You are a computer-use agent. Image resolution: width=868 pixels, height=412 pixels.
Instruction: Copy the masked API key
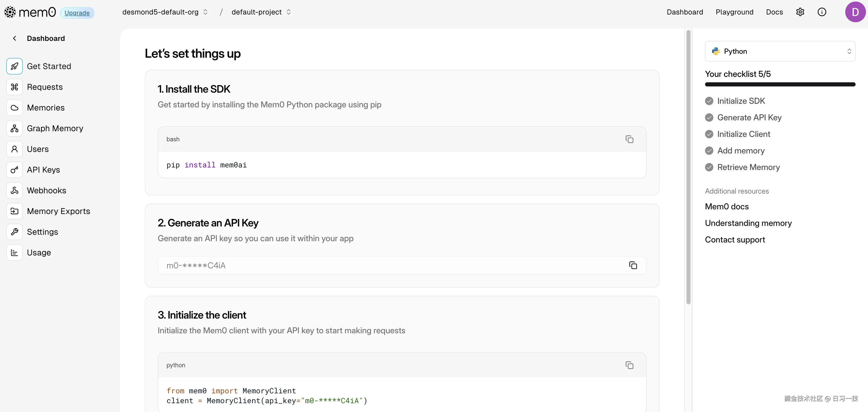pyautogui.click(x=633, y=265)
